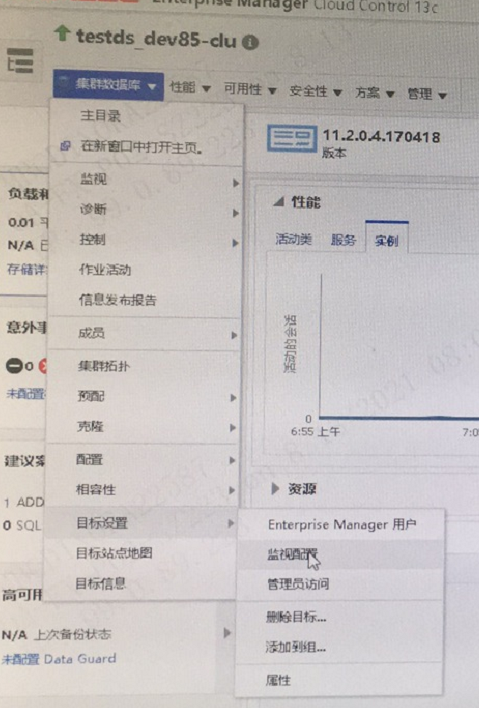Open the hamburger navigation tree icon
This screenshot has height=708, width=479.
coord(20,61)
